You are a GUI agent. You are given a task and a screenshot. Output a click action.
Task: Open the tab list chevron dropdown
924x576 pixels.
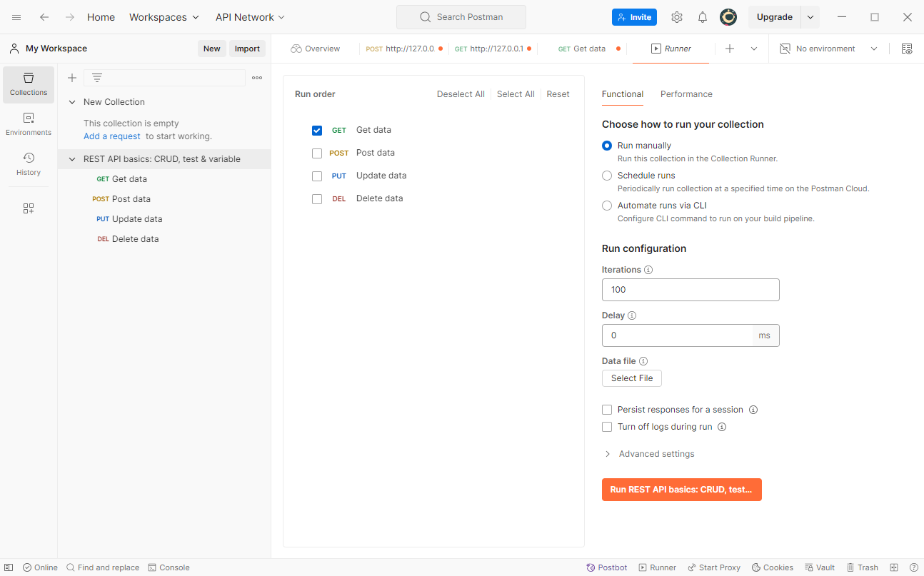coord(754,49)
